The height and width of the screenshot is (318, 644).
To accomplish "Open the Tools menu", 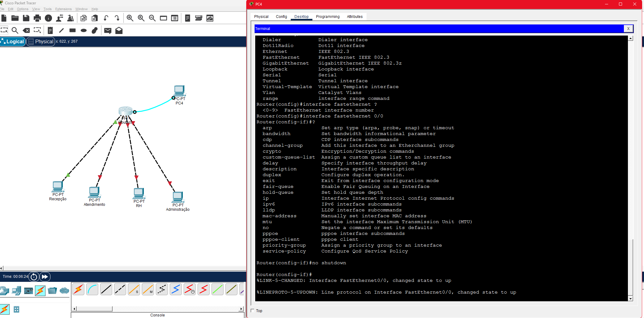I will point(47,9).
